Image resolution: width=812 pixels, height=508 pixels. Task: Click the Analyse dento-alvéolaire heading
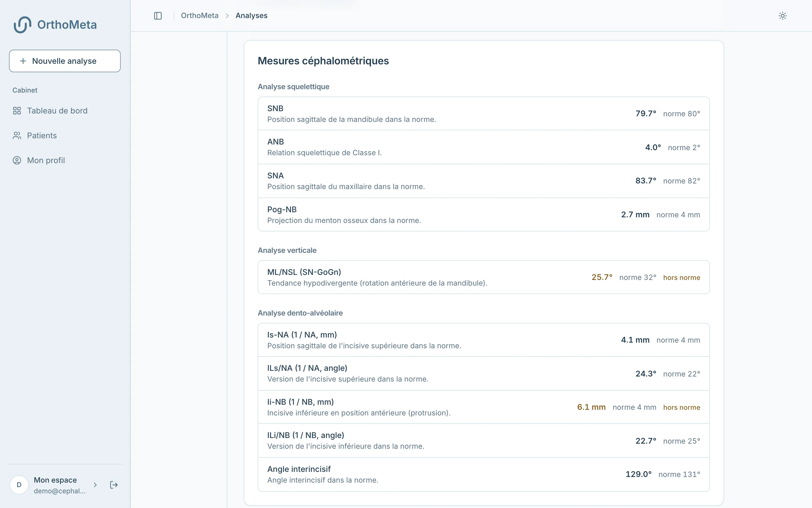click(300, 313)
